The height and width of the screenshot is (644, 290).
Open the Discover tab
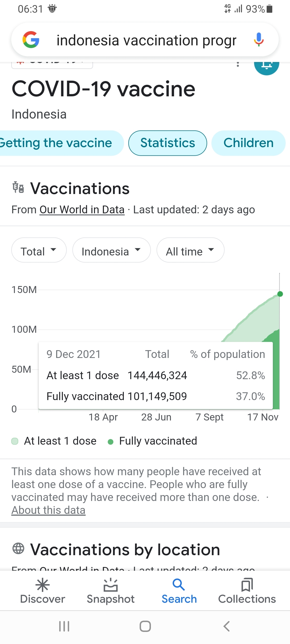coord(43,591)
